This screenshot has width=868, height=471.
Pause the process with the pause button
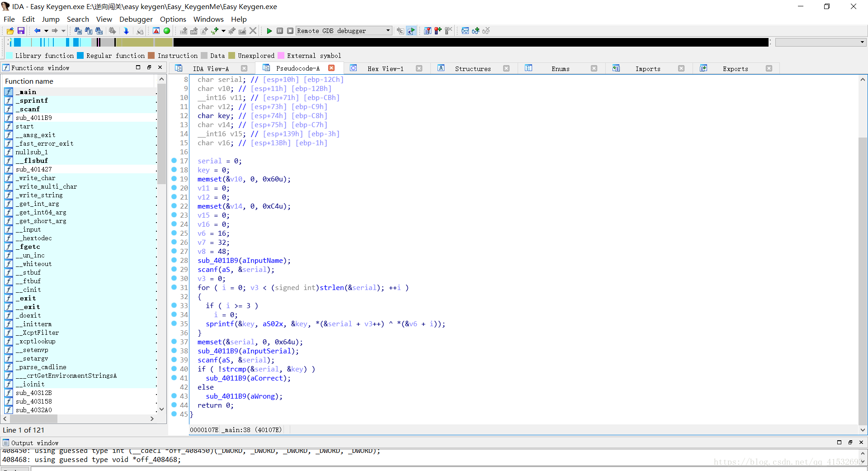[x=280, y=31]
